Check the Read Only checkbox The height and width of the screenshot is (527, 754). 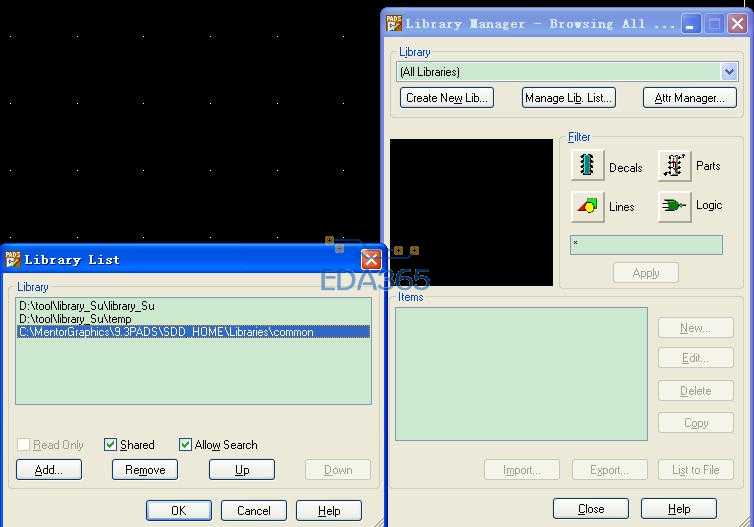pos(24,444)
